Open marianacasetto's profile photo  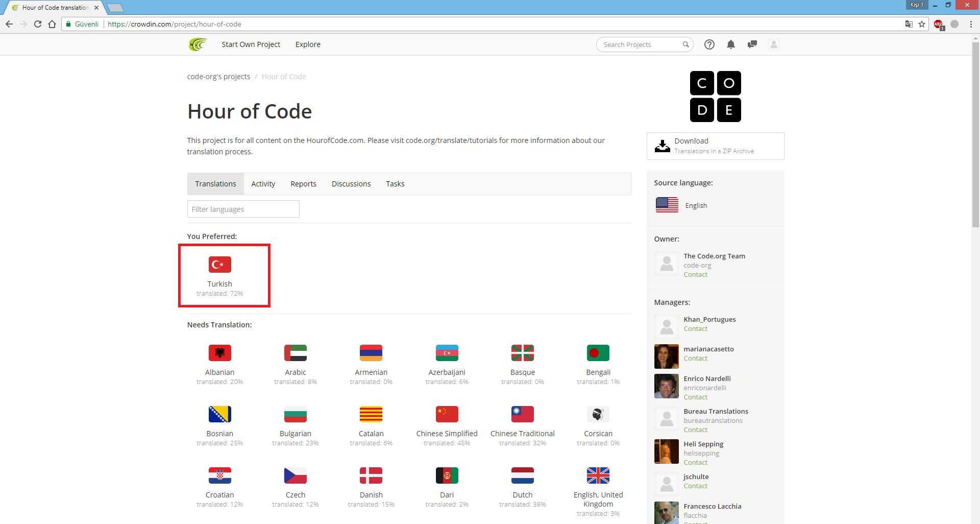point(667,356)
